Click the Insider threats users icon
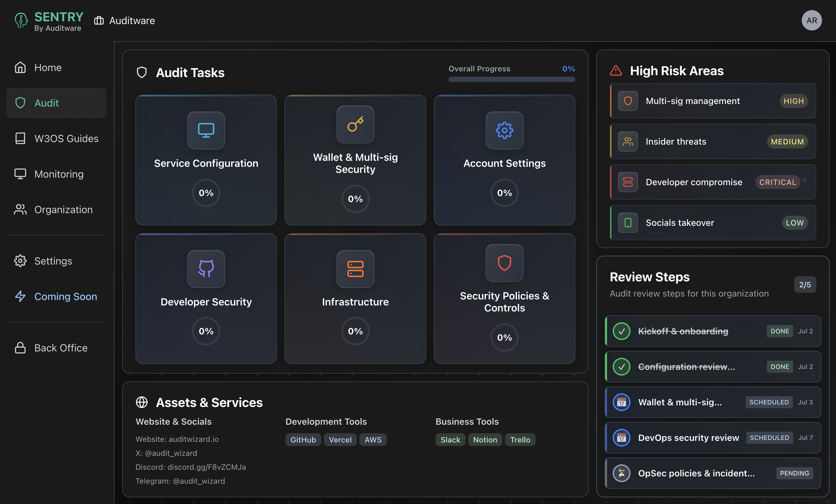 pyautogui.click(x=628, y=141)
